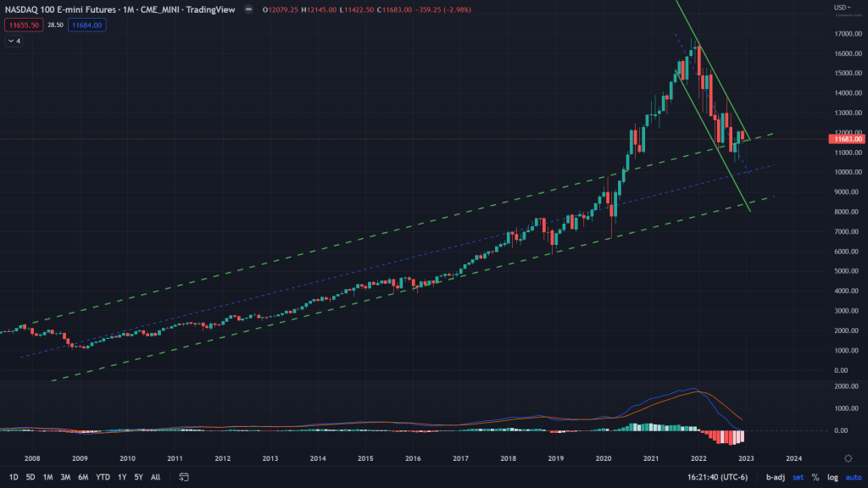This screenshot has width=868, height=488.
Task: Toggle the b-adj back-adjustment option
Action: pos(775,477)
